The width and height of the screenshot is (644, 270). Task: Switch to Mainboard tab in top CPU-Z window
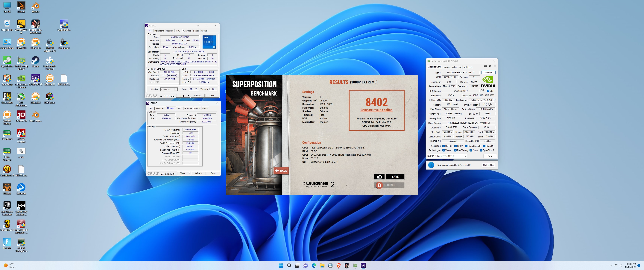pos(159,31)
